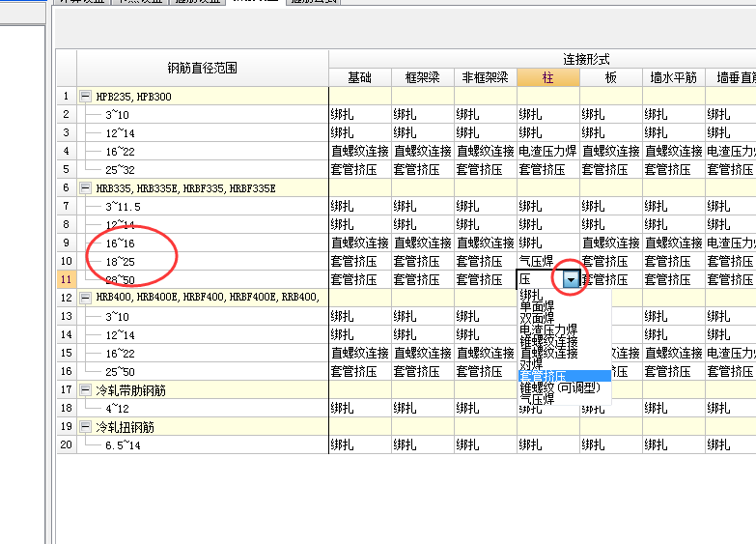The width and height of the screenshot is (756, 544).
Task: Select the 16~22 entry in row 15
Action: pos(120,354)
